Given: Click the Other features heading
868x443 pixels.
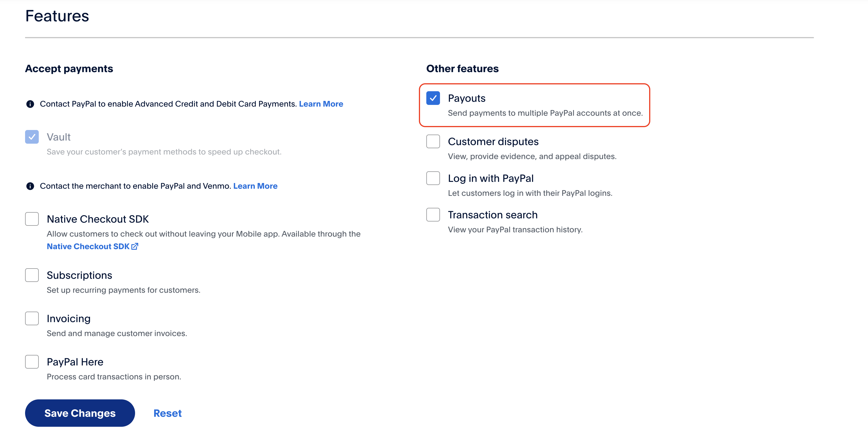Looking at the screenshot, I should click(462, 68).
